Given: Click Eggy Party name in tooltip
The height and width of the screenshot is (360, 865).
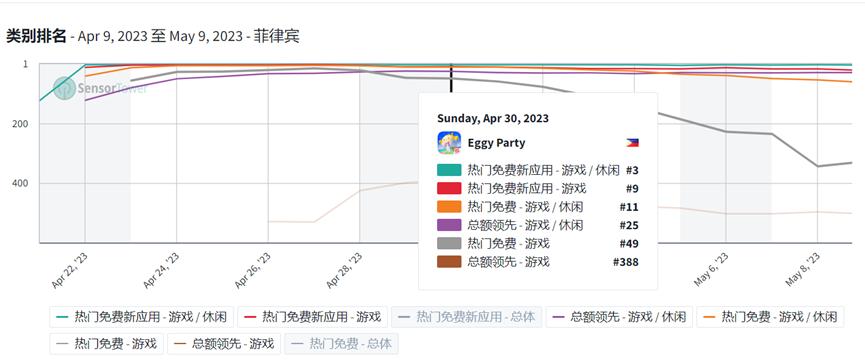Looking at the screenshot, I should 496,143.
